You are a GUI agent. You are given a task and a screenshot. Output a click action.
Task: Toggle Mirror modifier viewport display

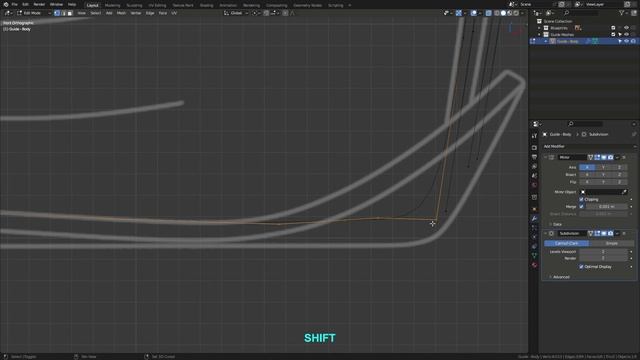click(x=604, y=157)
